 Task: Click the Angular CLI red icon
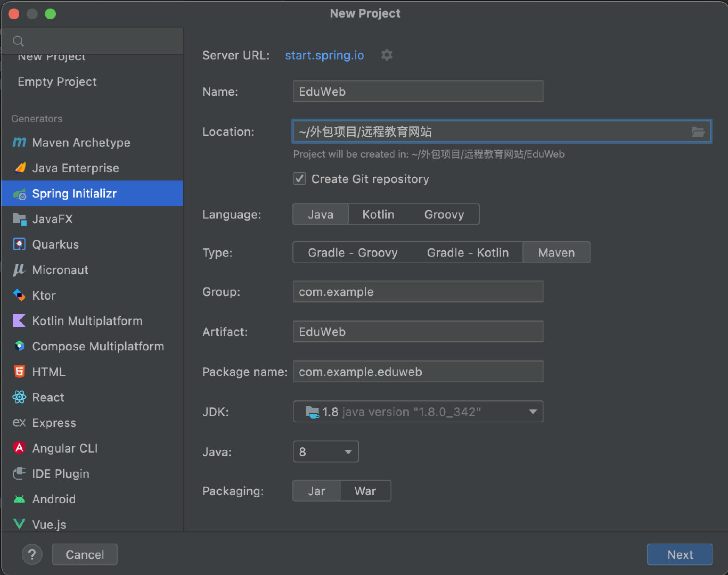[x=20, y=448]
